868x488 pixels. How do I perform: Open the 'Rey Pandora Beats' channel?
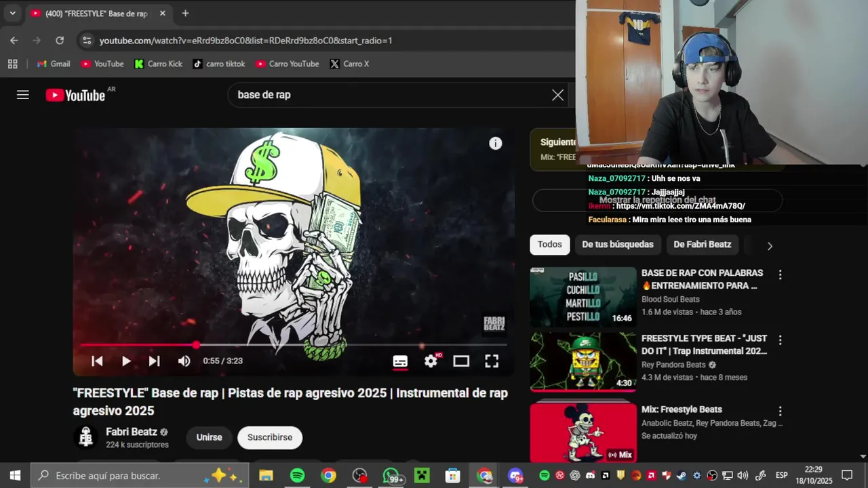(673, 365)
